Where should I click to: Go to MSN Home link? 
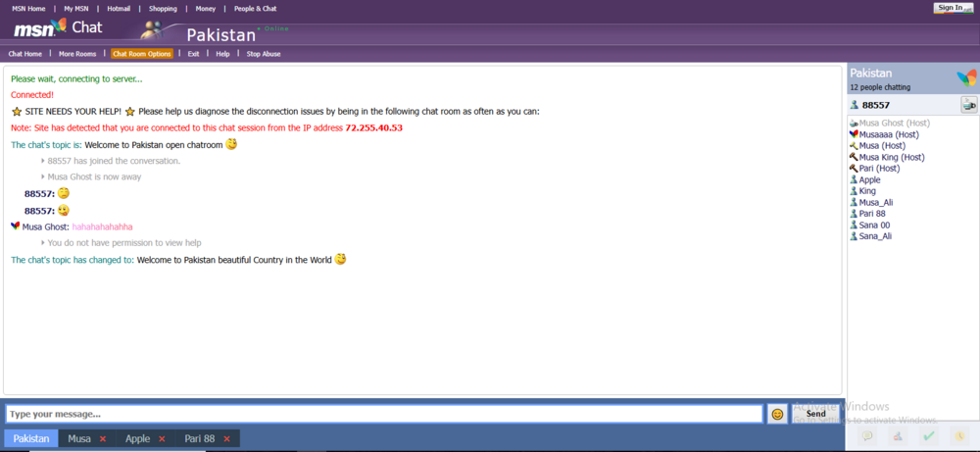(28, 9)
